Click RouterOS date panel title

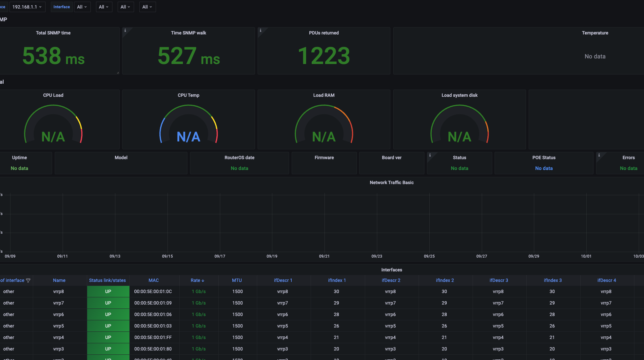click(x=239, y=158)
